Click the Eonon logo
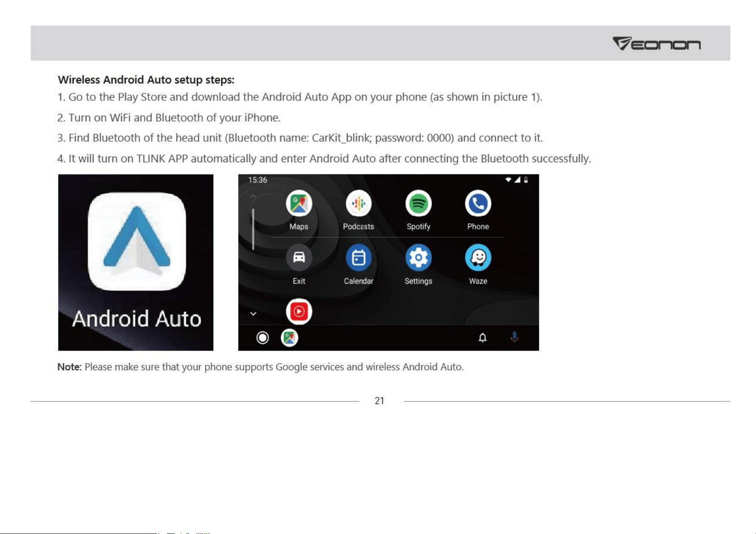Image resolution: width=756 pixels, height=534 pixels. pos(656,43)
